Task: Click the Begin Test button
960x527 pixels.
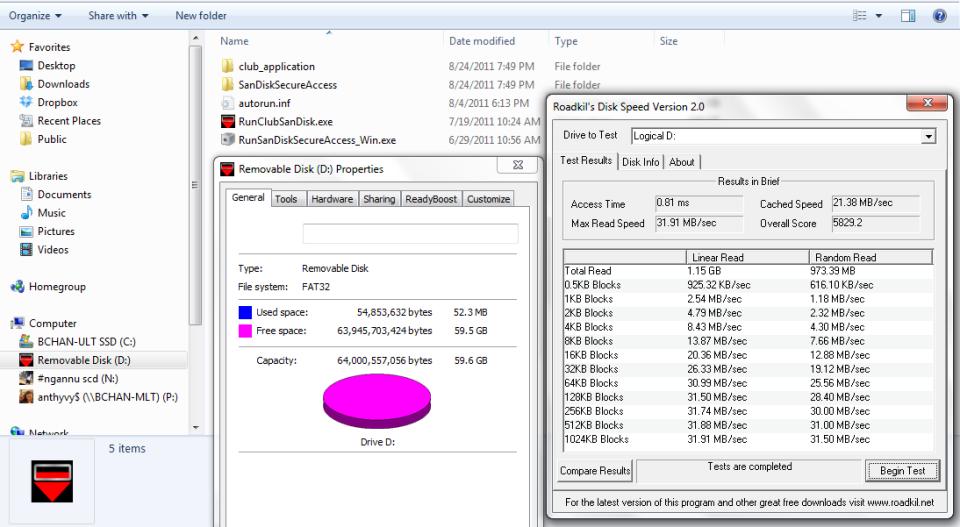Action: 902,471
